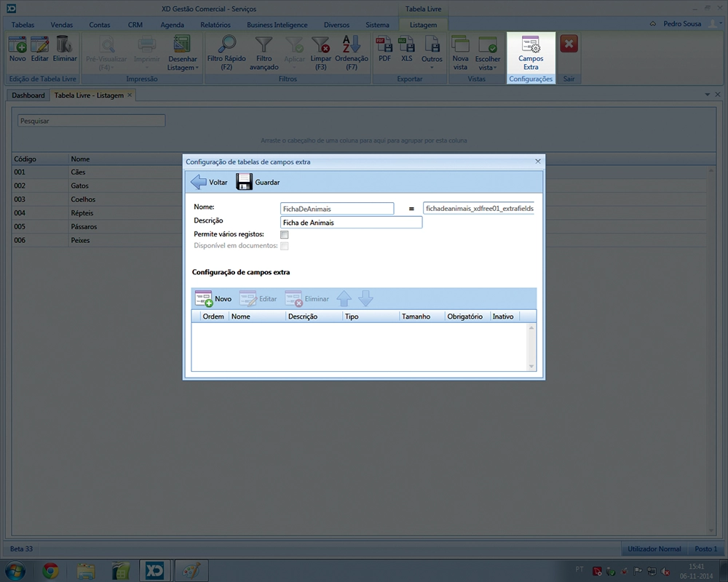
Task: Export the listing to XLS
Action: [x=406, y=49]
